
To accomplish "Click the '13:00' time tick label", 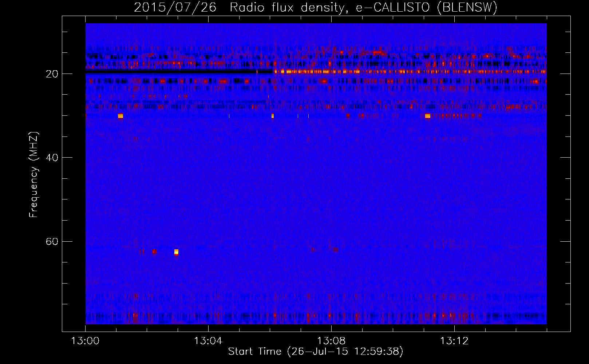I will point(85,341).
